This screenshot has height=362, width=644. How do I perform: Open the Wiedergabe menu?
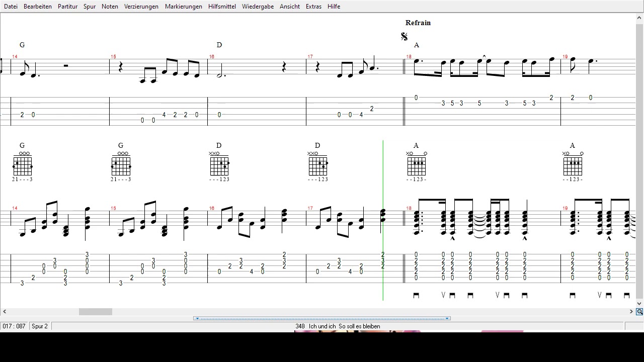258,7
